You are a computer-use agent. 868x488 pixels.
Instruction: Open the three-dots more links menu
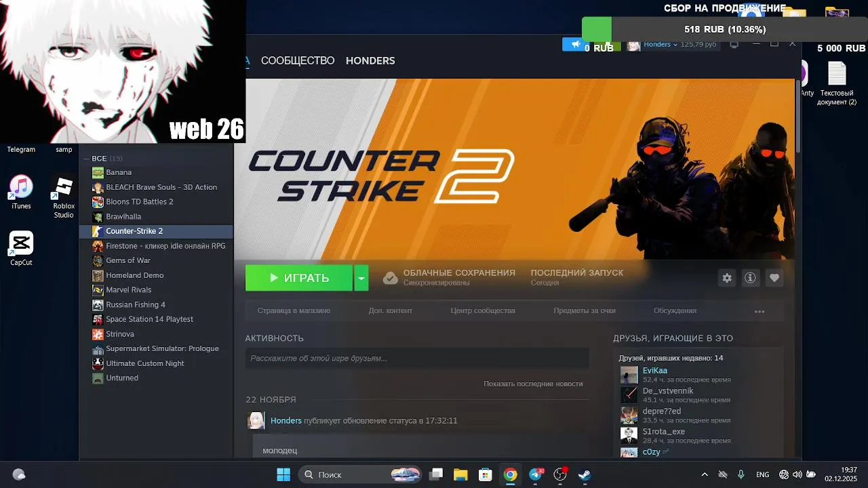[x=759, y=311]
